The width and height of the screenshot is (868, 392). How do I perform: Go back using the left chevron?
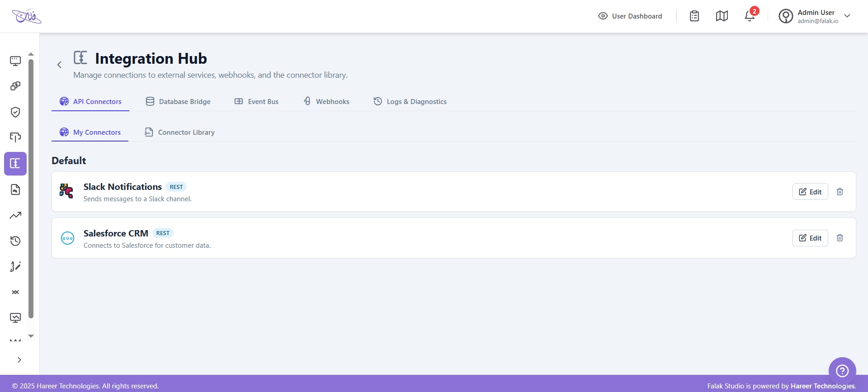point(59,65)
